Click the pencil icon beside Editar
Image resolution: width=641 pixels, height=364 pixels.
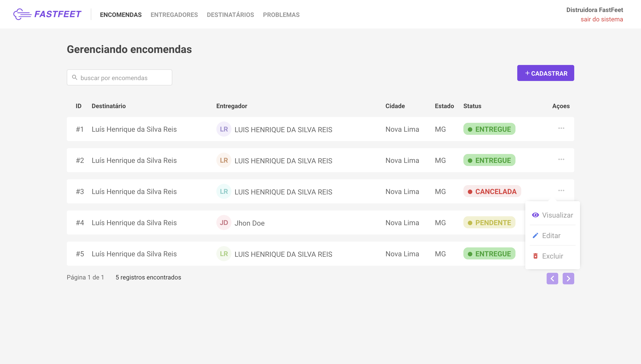[535, 235]
